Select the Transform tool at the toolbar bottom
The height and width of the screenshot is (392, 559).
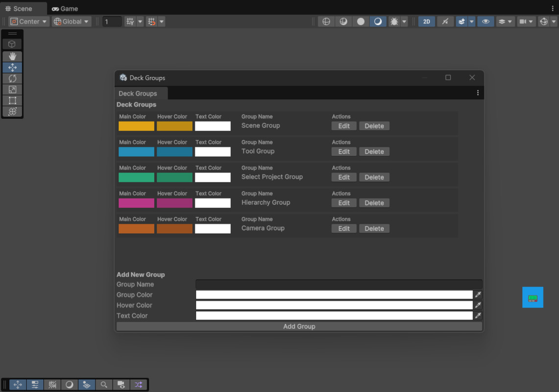pyautogui.click(x=18, y=385)
